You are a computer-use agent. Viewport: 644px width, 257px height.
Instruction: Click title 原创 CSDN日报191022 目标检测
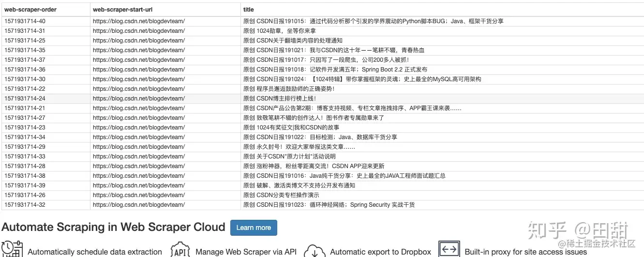(320, 137)
